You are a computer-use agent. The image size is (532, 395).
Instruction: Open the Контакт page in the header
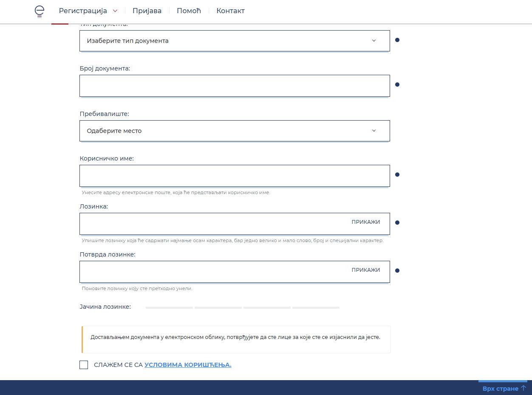pyautogui.click(x=230, y=11)
